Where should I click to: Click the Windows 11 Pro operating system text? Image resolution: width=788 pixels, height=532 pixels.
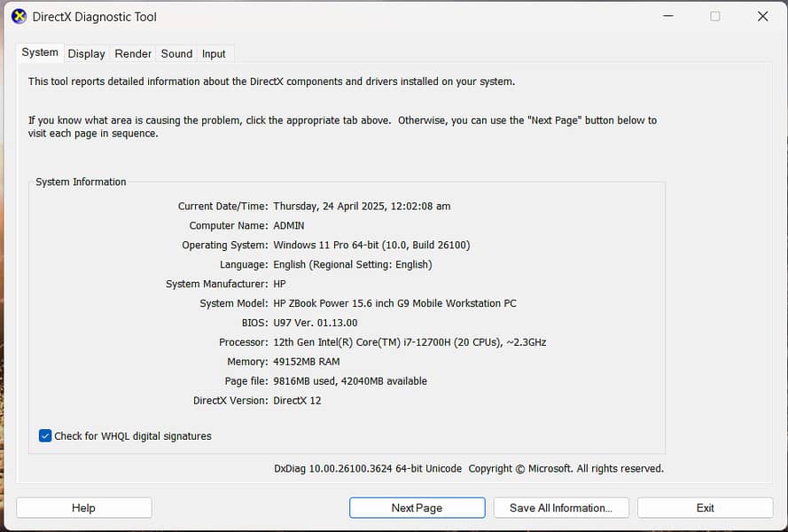pos(371,245)
